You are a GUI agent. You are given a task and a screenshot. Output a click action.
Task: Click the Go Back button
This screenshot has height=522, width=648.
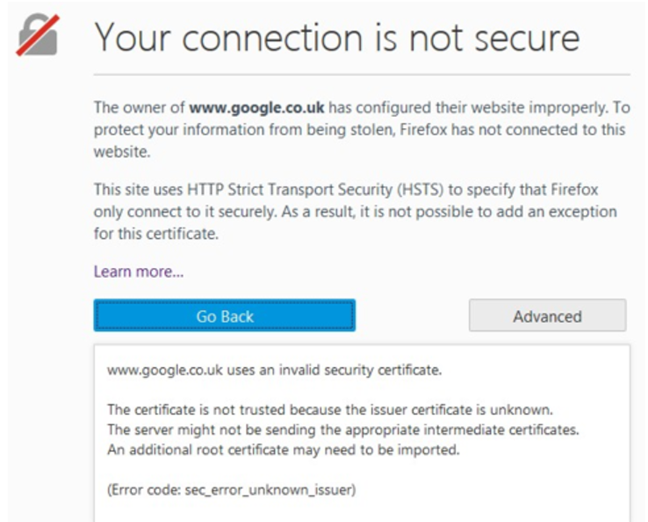[224, 316]
